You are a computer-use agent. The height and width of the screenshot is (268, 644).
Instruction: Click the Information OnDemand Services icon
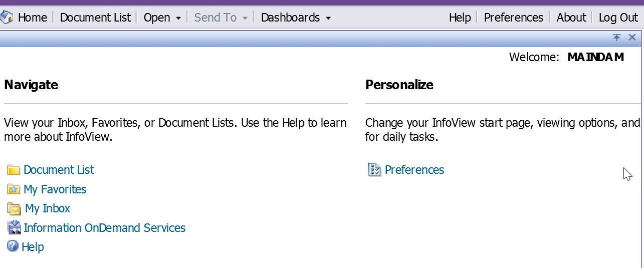point(14,228)
